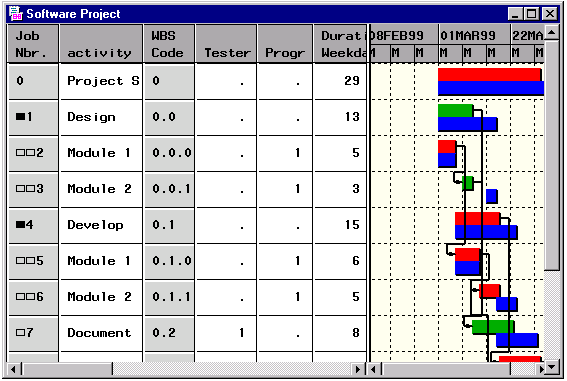The height and width of the screenshot is (381, 567).
Task: Select job number 0 row header
Action: tap(33, 81)
